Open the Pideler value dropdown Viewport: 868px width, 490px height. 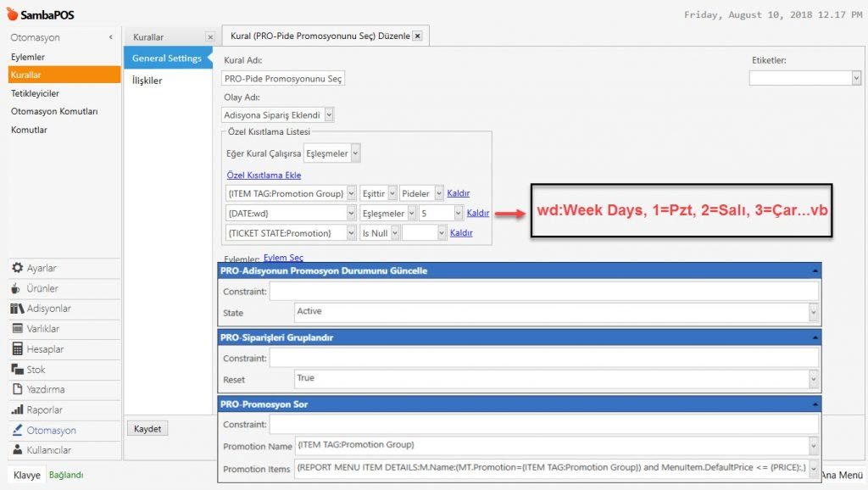click(439, 193)
